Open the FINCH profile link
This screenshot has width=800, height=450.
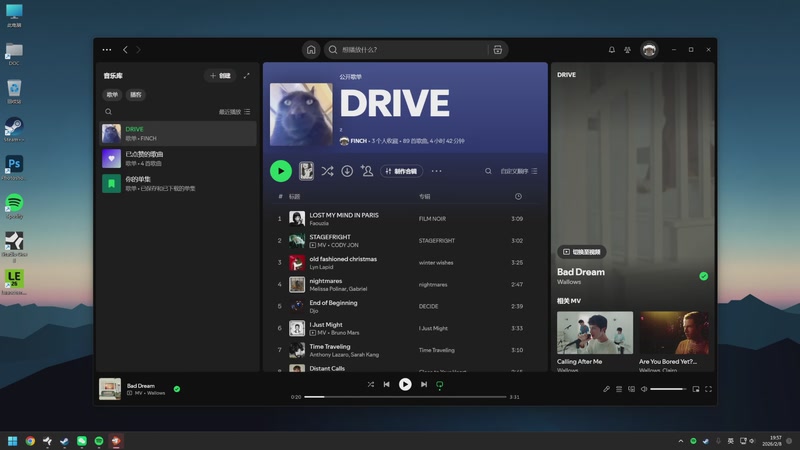(x=358, y=141)
